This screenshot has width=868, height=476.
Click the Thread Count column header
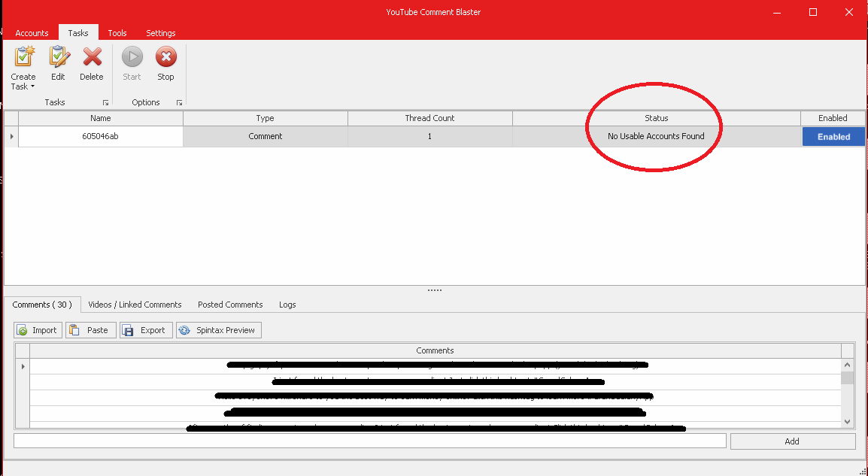(x=429, y=118)
